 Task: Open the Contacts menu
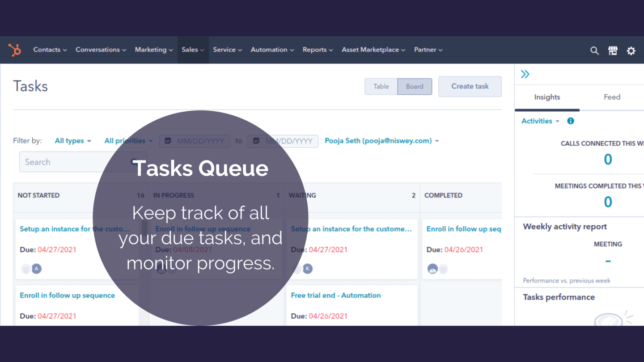click(50, 50)
